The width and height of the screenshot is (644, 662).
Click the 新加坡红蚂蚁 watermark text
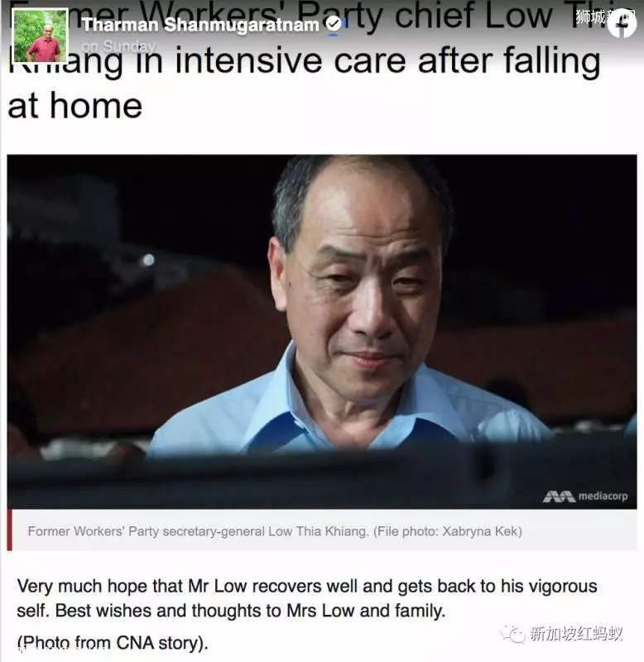coord(576,634)
